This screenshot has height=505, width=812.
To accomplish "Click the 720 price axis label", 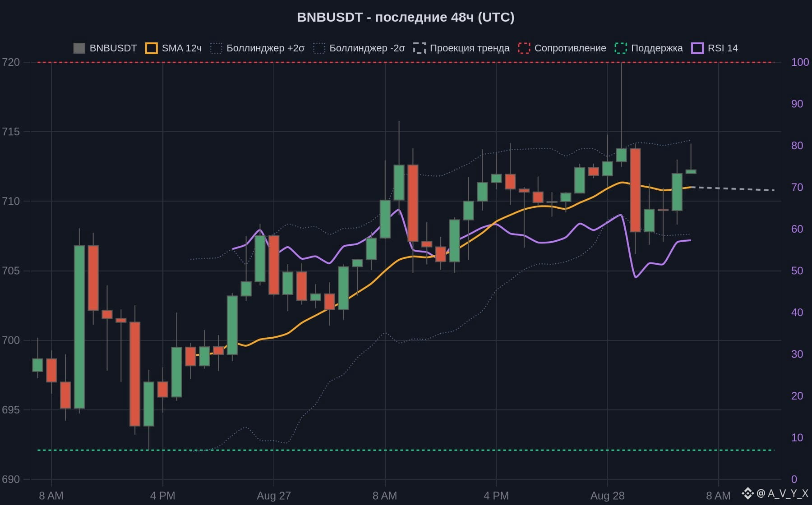I will coord(11,62).
